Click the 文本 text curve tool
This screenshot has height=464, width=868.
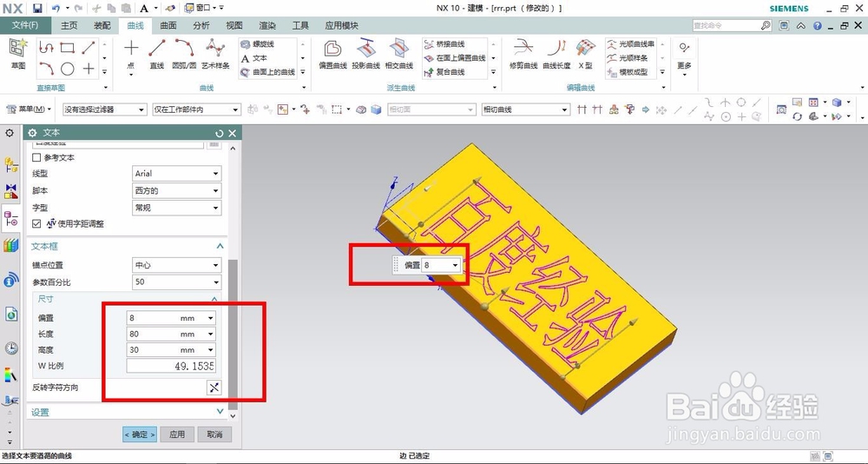pos(254,57)
